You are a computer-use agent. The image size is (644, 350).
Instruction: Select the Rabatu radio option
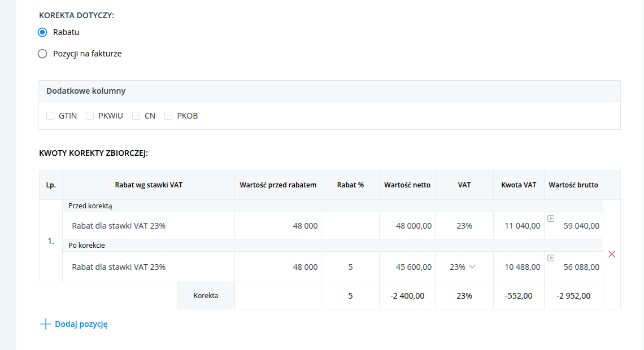point(42,32)
